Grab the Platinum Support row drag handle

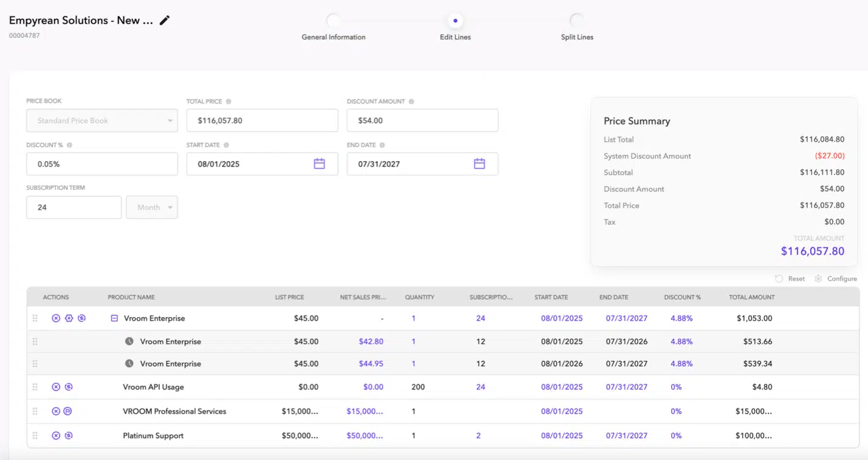click(x=35, y=436)
